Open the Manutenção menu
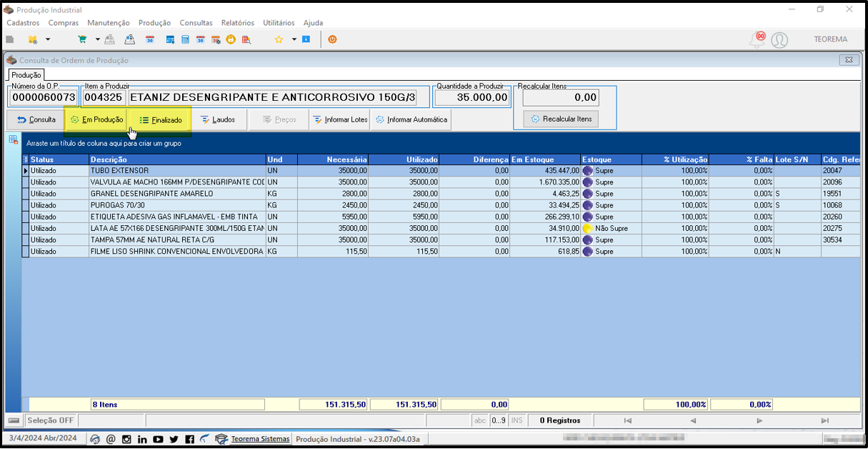Viewport: 868px width, 449px height. pos(109,23)
